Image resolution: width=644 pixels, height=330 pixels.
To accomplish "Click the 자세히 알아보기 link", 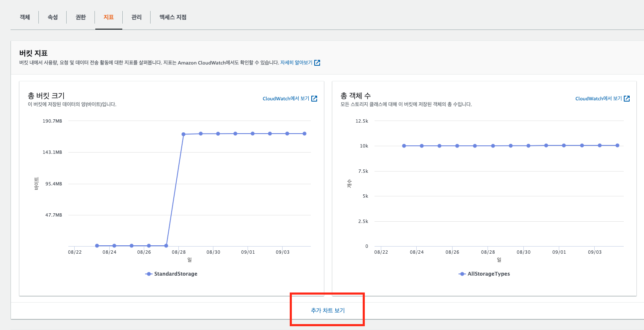I will 296,62.
